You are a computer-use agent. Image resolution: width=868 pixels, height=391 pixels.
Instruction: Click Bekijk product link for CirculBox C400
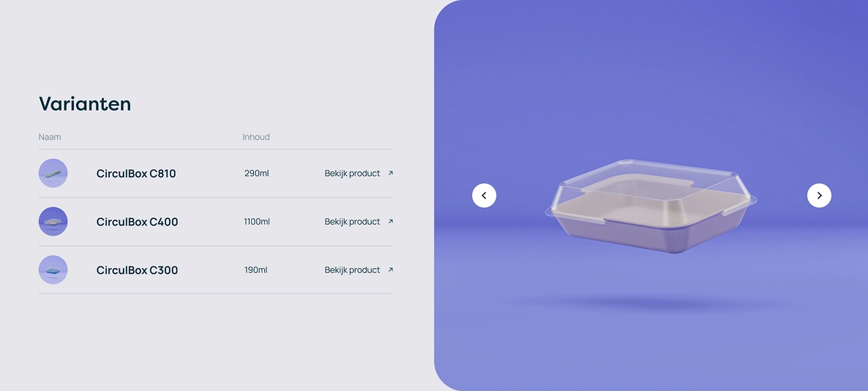(352, 222)
